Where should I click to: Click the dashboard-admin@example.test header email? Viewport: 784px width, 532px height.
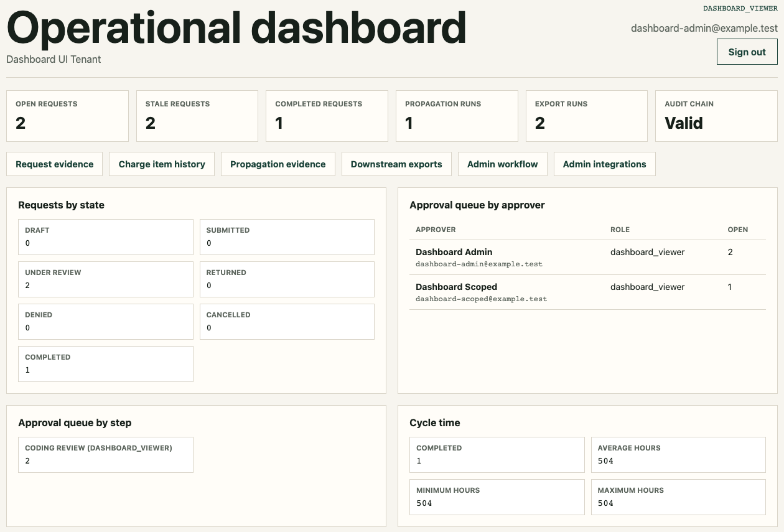pos(704,28)
